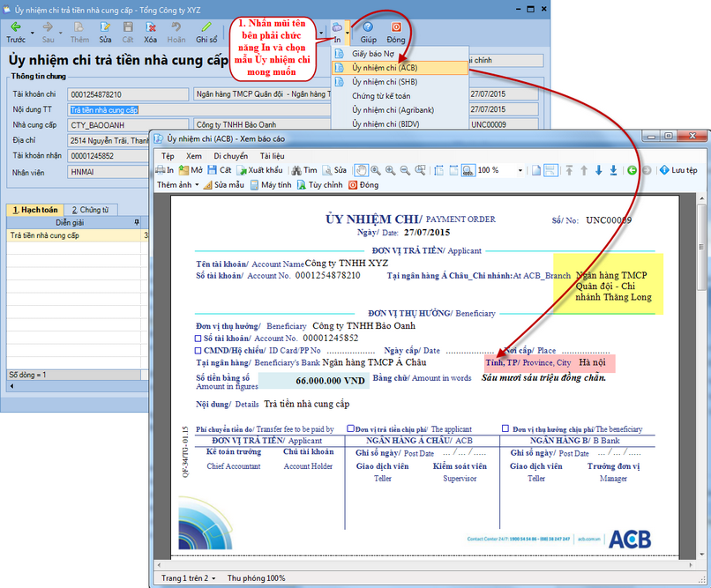Click the Lưu tệp save file button
Image resolution: width=711 pixels, height=588 pixels.
(x=678, y=170)
